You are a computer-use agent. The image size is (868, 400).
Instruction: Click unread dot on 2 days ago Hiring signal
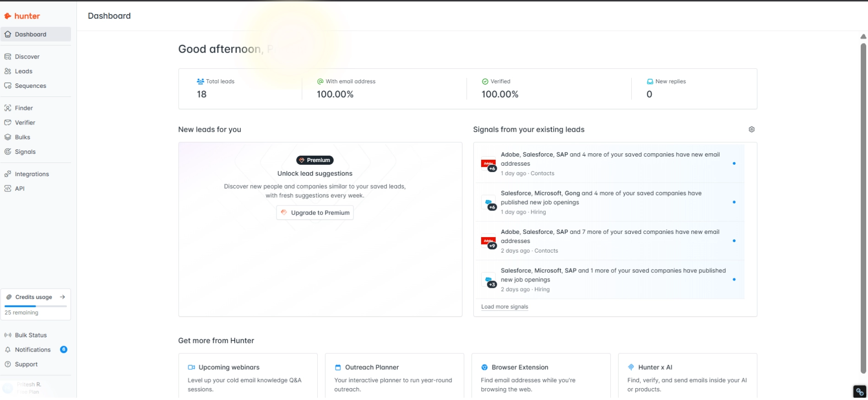coord(734,279)
